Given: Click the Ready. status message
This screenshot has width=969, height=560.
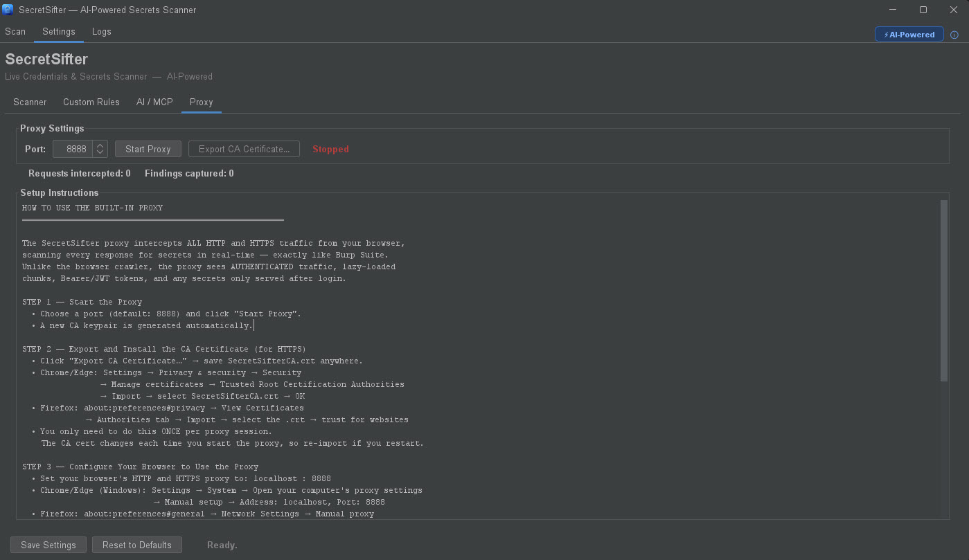Looking at the screenshot, I should tap(222, 545).
